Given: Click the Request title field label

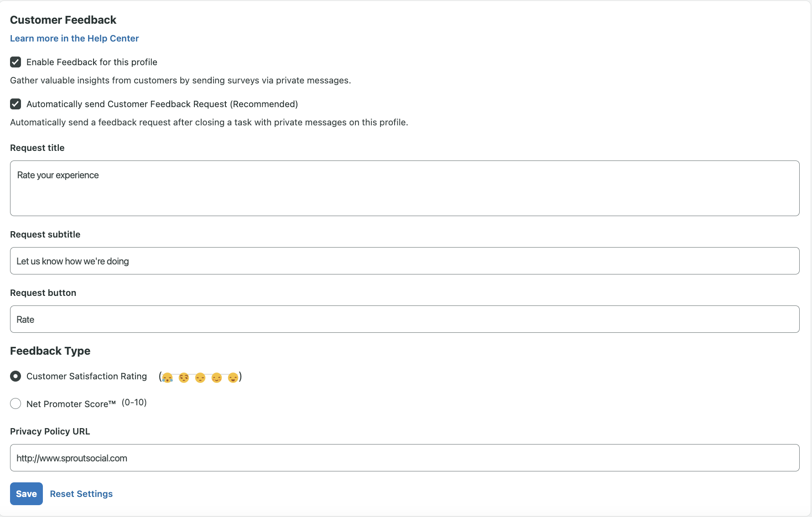Looking at the screenshot, I should 37,148.
